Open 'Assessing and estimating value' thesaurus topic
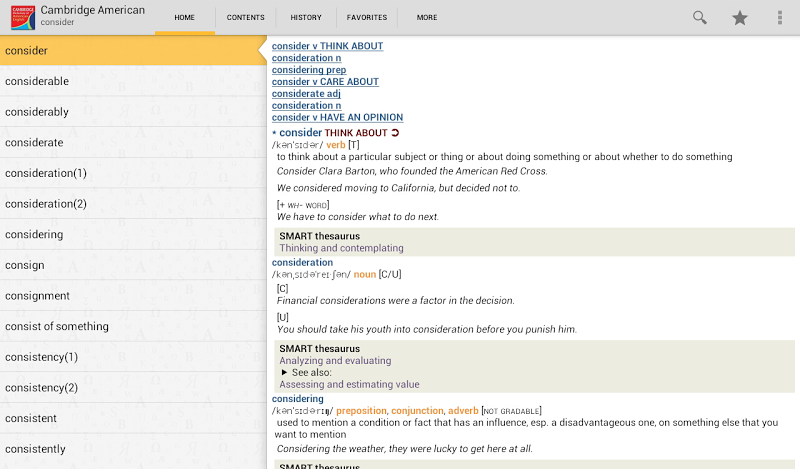This screenshot has height=469, width=800. [349, 384]
